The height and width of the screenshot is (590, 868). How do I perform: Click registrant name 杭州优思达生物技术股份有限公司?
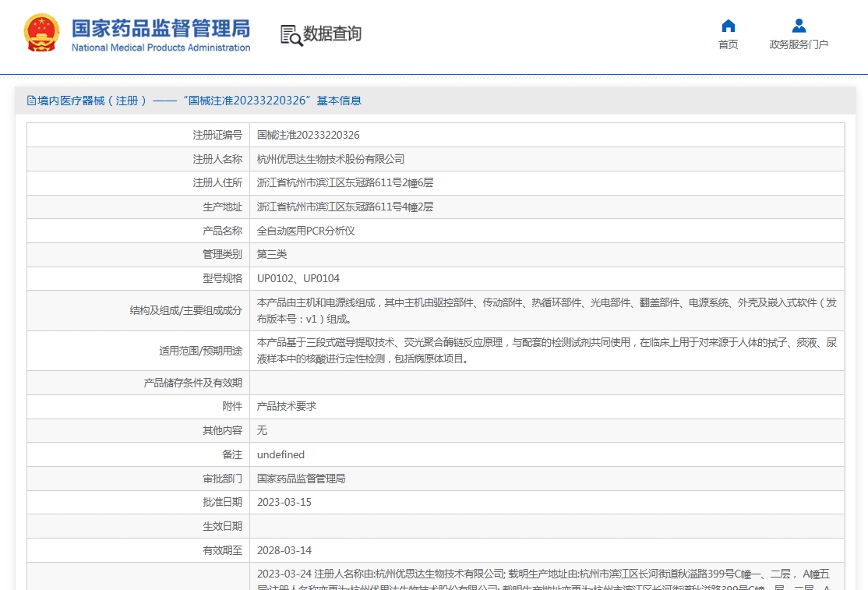coord(330,160)
